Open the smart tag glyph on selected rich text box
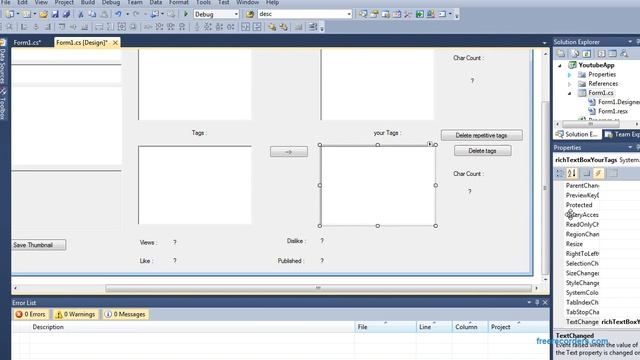The height and width of the screenshot is (360, 640). (430, 144)
